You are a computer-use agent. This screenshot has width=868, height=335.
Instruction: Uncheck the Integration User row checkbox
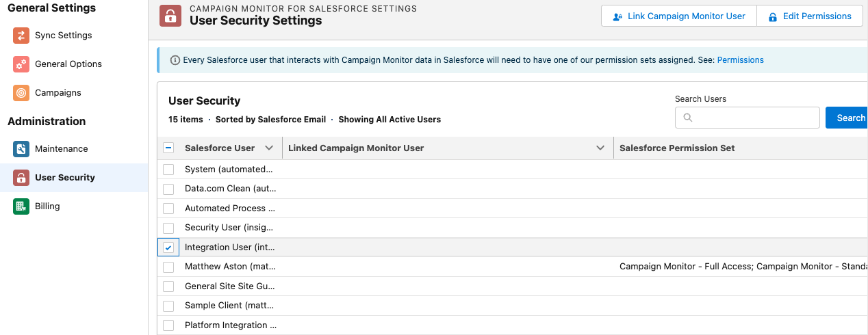coord(168,247)
